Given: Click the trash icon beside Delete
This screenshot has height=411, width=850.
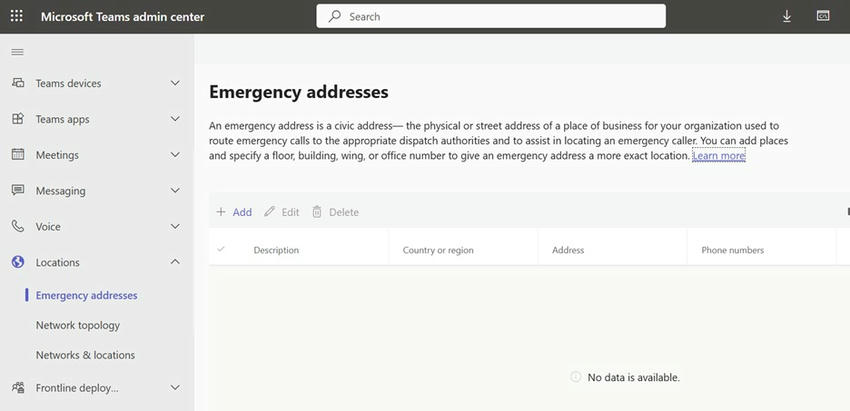Looking at the screenshot, I should tap(317, 212).
